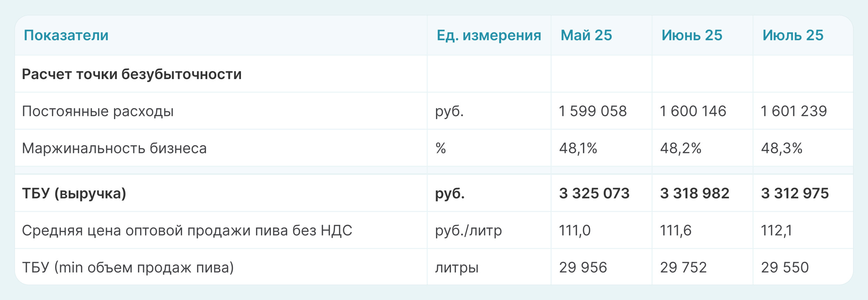This screenshot has height=300, width=868.
Task: Click the 111,6 price cell
Action: (675, 231)
